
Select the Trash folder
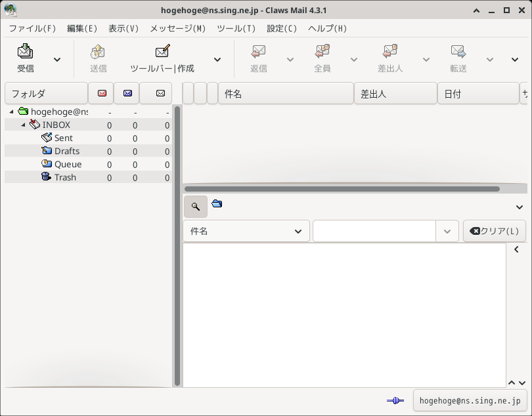tap(88, 177)
